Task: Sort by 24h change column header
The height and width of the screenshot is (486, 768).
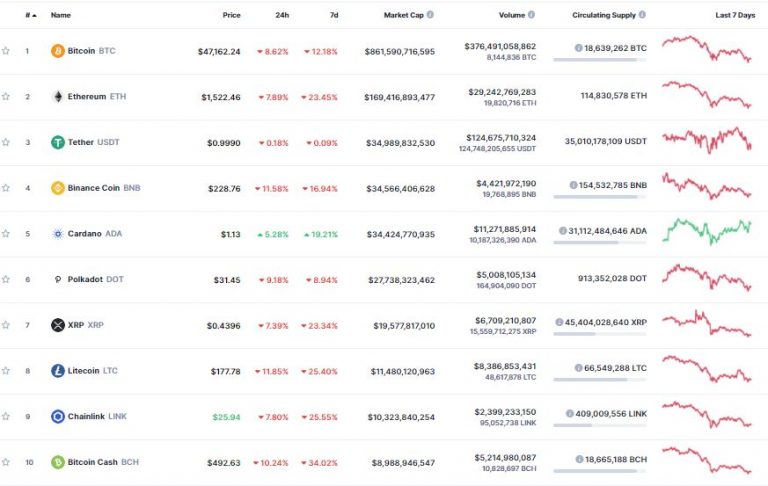Action: coord(282,15)
